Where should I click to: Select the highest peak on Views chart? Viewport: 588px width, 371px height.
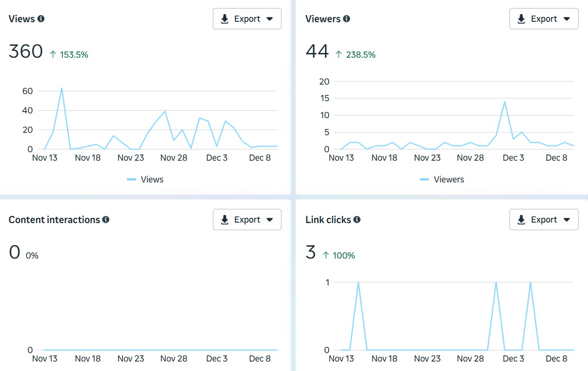point(61,88)
